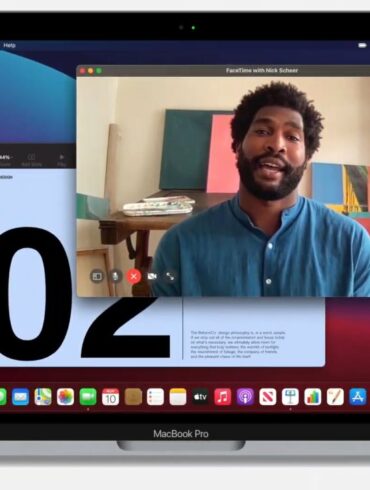
Task: Open the Help menu in menu bar
Action: tap(9, 45)
